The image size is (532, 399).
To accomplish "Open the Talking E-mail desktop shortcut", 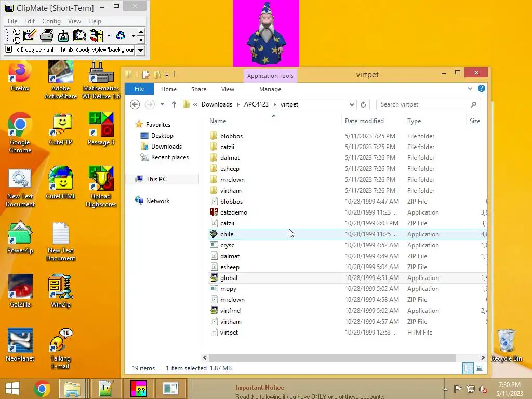I will (x=61, y=349).
